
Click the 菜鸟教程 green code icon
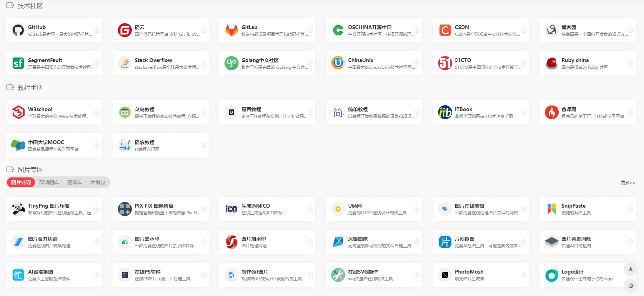point(125,113)
